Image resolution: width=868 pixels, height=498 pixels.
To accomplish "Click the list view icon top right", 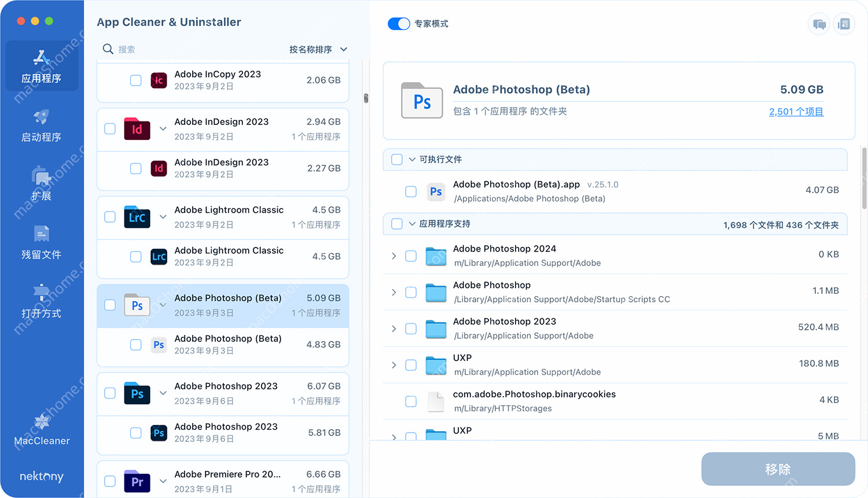I will [844, 24].
